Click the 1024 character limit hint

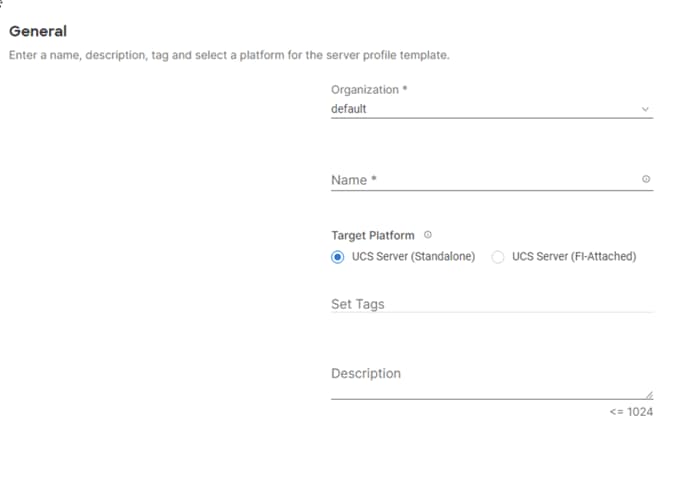point(631,412)
